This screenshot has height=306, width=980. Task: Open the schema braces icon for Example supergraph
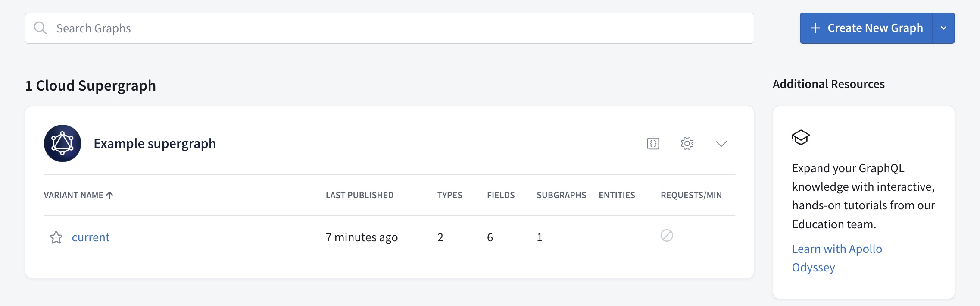coord(653,143)
